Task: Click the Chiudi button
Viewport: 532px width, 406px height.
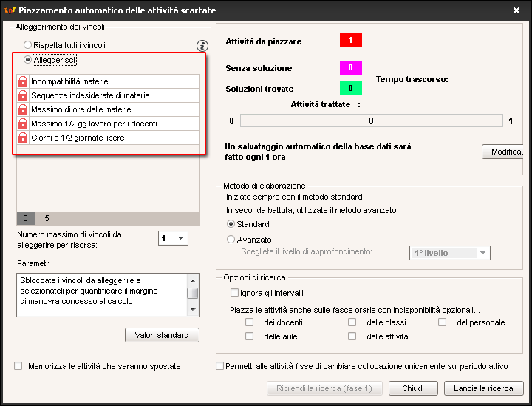Action: click(413, 388)
